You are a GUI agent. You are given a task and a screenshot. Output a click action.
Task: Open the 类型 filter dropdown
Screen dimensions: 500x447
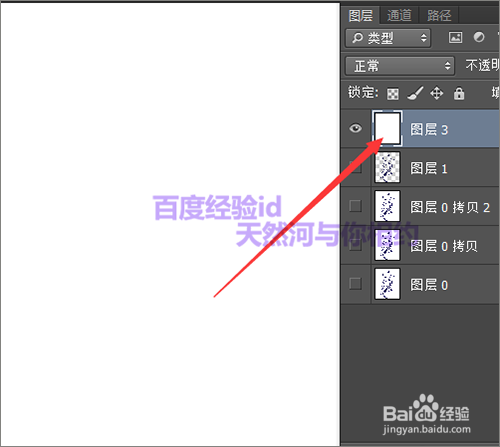point(388,38)
